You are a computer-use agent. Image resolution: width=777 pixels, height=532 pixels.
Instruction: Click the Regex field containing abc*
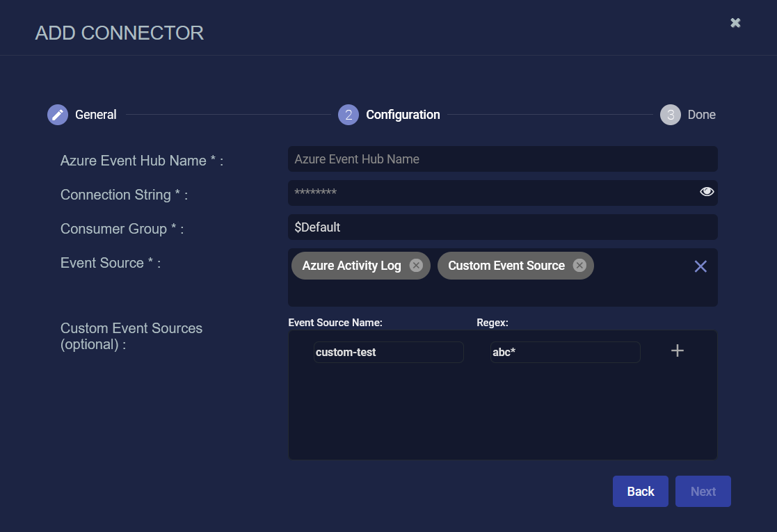click(x=565, y=353)
